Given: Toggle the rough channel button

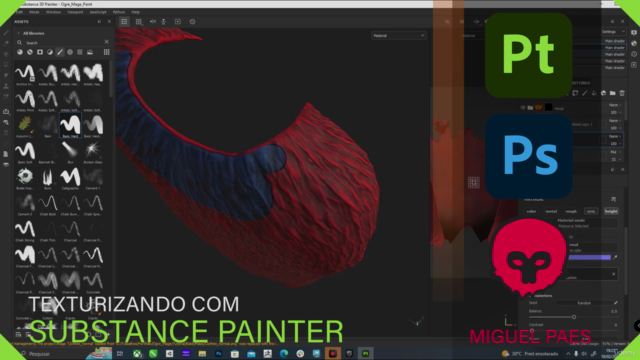Looking at the screenshot, I should 571,211.
